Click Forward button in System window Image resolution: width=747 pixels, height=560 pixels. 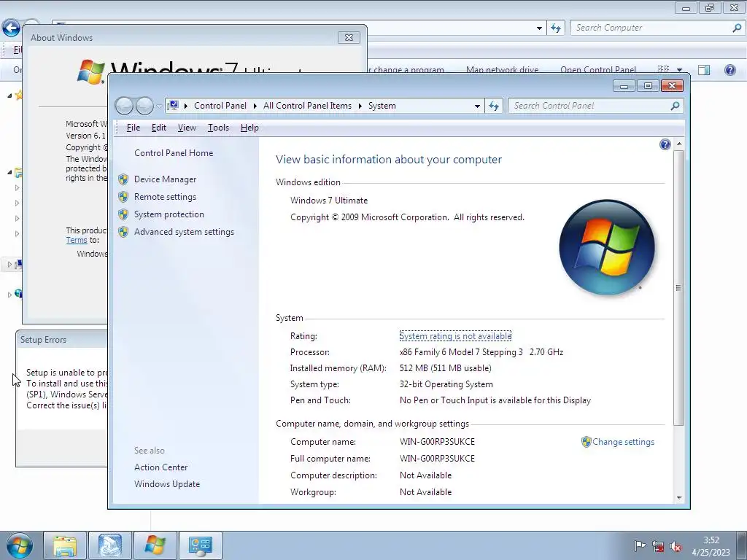coord(144,106)
